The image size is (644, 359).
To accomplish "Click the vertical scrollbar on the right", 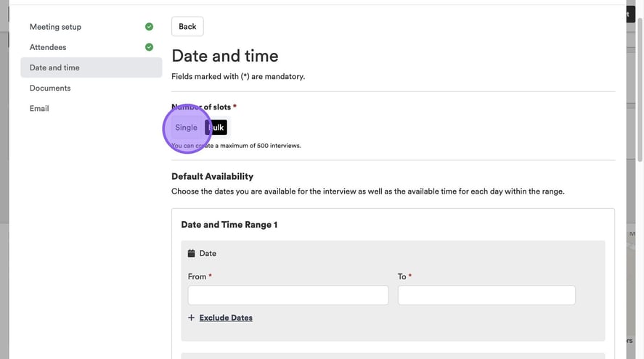I will [640, 87].
